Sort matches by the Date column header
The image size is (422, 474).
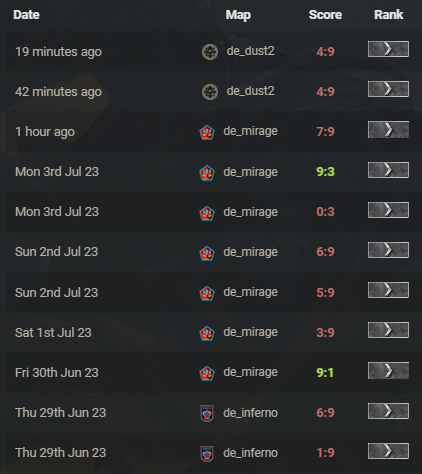click(26, 15)
